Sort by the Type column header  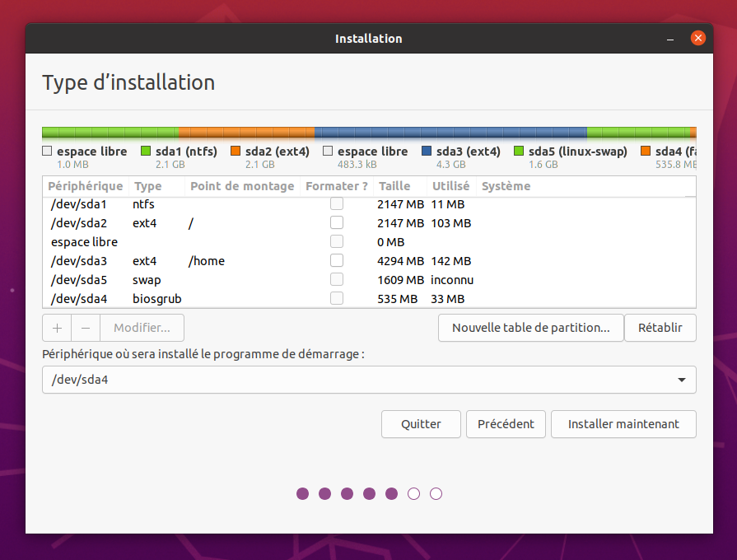[157, 186]
